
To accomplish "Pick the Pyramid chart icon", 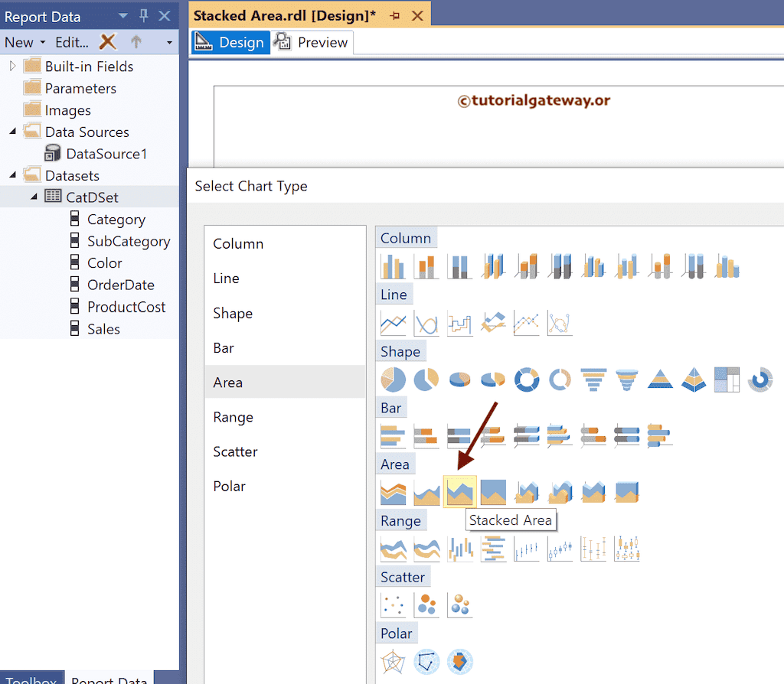I will tap(660, 379).
